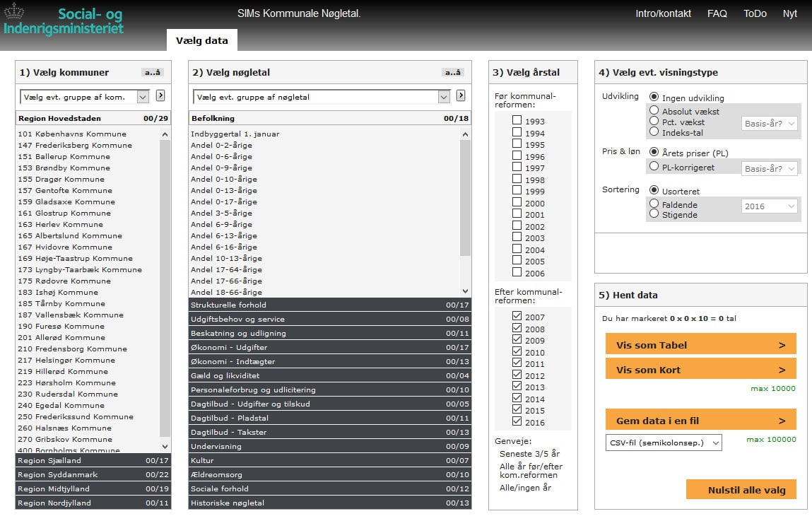Click the a..å sort icon in kommuner panel
812x521 pixels.
tap(153, 72)
